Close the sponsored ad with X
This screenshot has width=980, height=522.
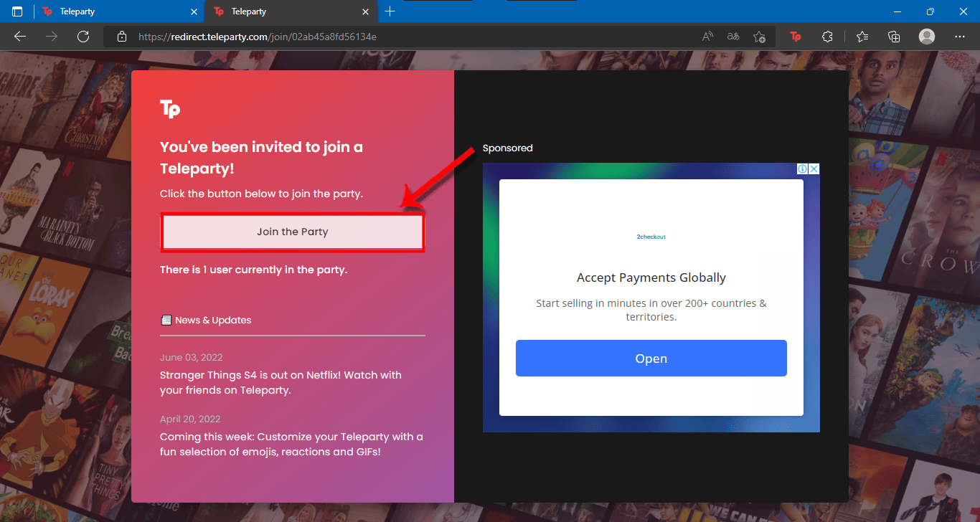814,169
